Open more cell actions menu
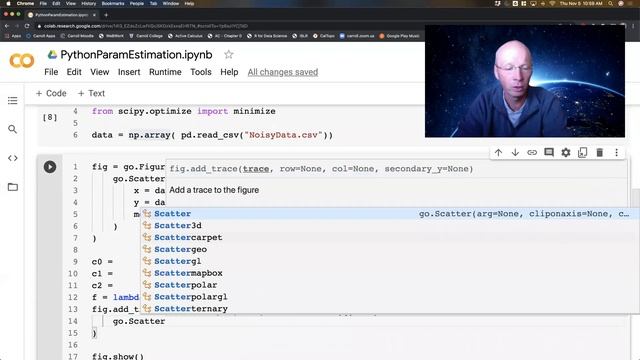This screenshot has height=360, width=640. coord(616,153)
